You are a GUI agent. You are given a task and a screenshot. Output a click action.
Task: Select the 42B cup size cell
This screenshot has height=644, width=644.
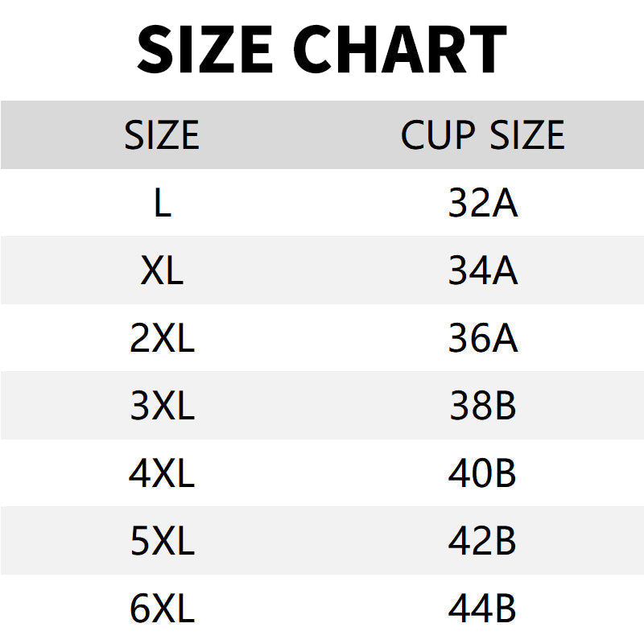coord(482,541)
